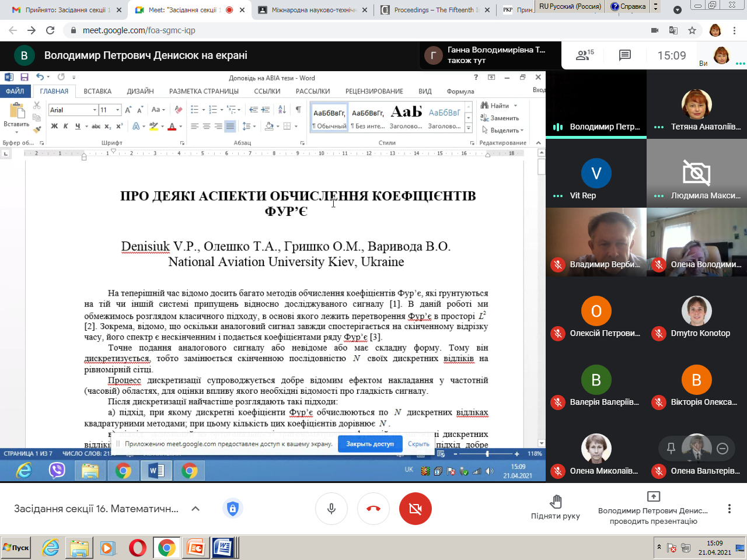Switch to the Proceedings browser tab
Screen dimensions: 747x560
(435, 10)
